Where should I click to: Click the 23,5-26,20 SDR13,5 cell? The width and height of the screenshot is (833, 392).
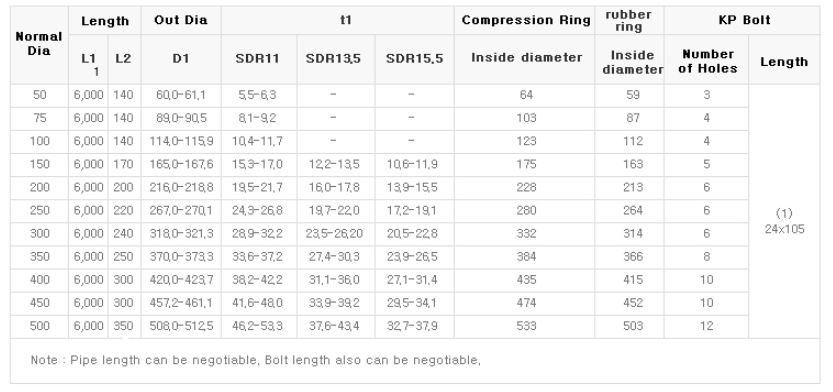[336, 234]
